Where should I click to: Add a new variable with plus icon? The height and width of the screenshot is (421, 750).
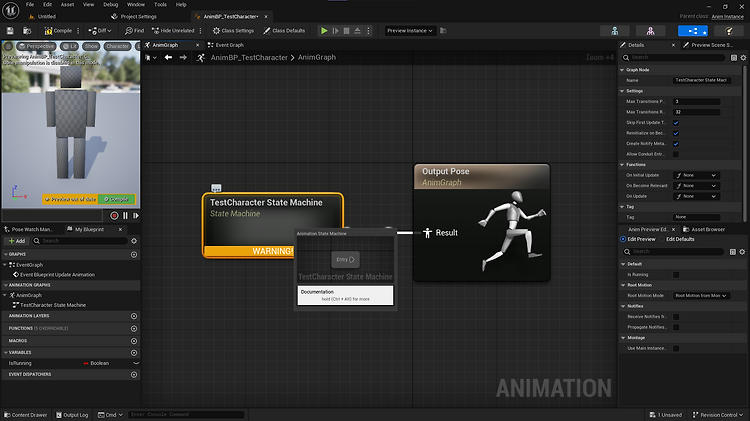coord(134,353)
